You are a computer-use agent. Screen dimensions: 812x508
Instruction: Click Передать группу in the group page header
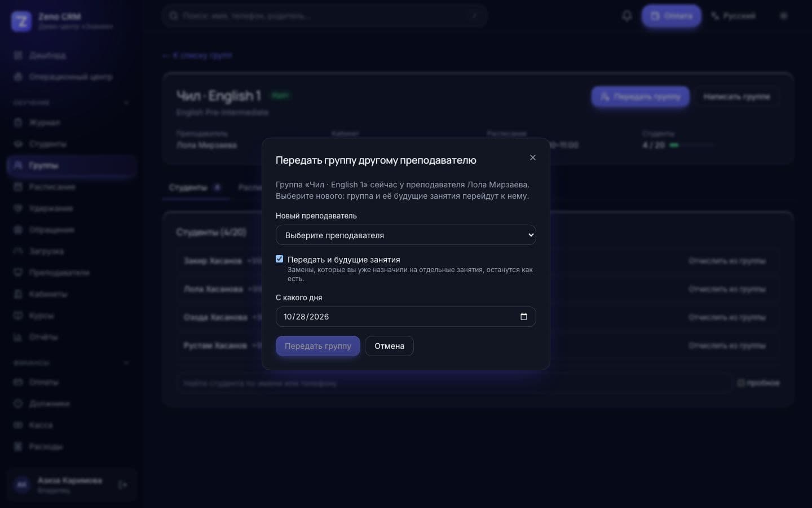(641, 97)
